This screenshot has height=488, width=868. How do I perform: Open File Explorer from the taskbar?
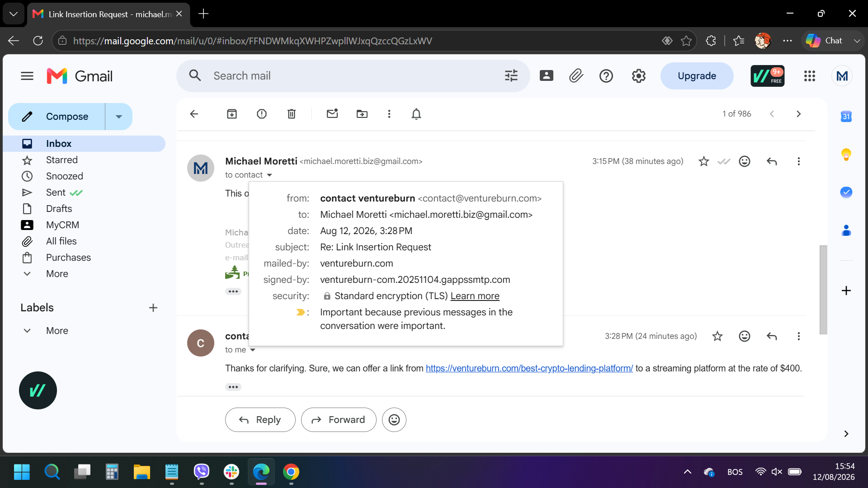[x=142, y=472]
